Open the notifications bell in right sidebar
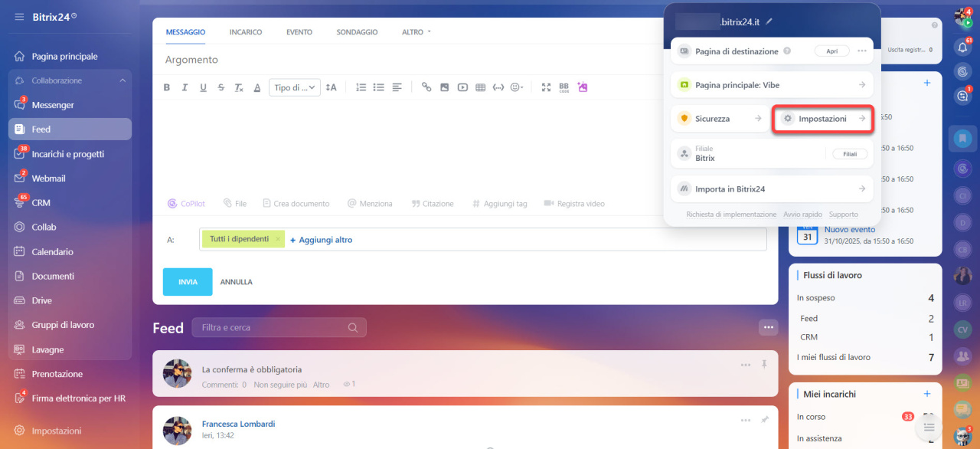The image size is (980, 449). click(x=963, y=47)
